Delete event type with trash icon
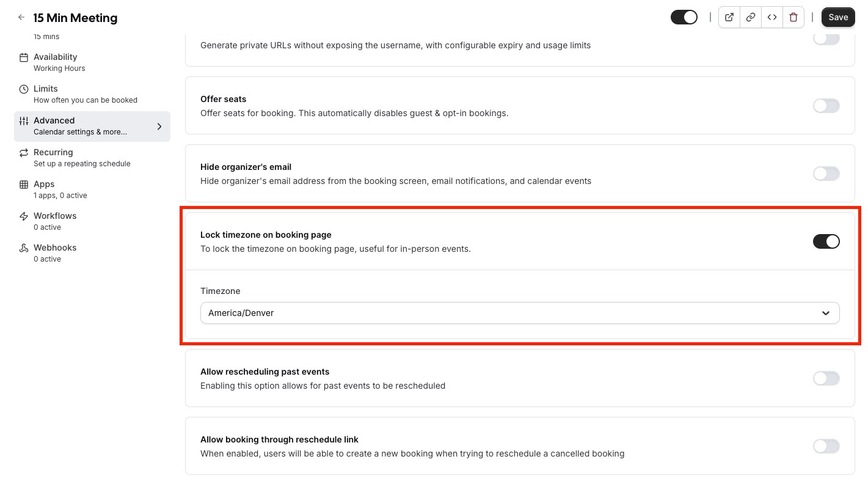 793,17
